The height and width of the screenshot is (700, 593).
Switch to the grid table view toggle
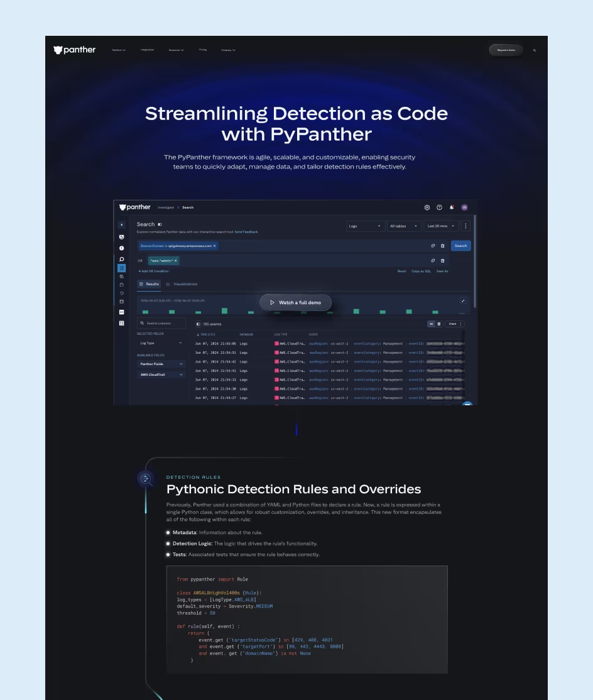tap(438, 324)
